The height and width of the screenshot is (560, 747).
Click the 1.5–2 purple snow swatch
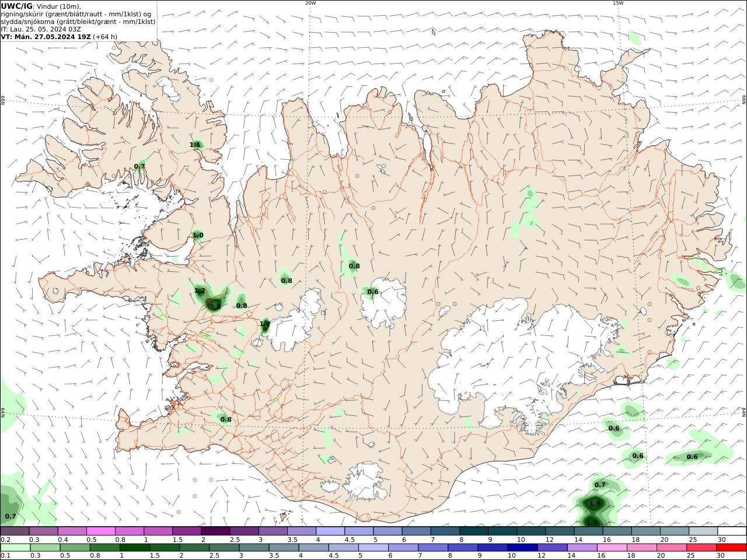coord(187,531)
